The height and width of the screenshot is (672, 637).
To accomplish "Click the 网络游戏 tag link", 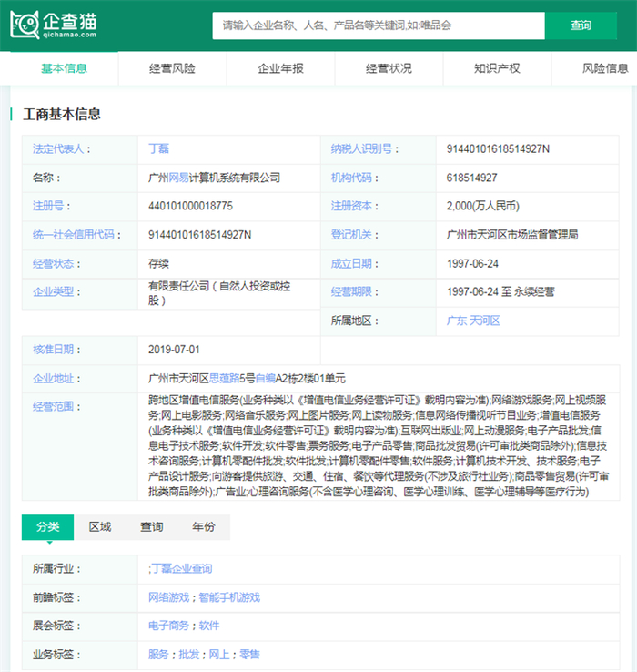I will (x=168, y=597).
